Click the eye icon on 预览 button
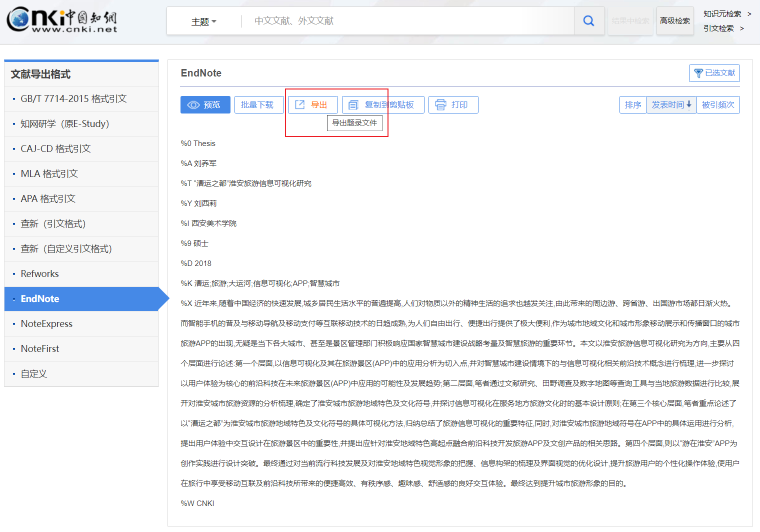760x532 pixels. pos(193,105)
